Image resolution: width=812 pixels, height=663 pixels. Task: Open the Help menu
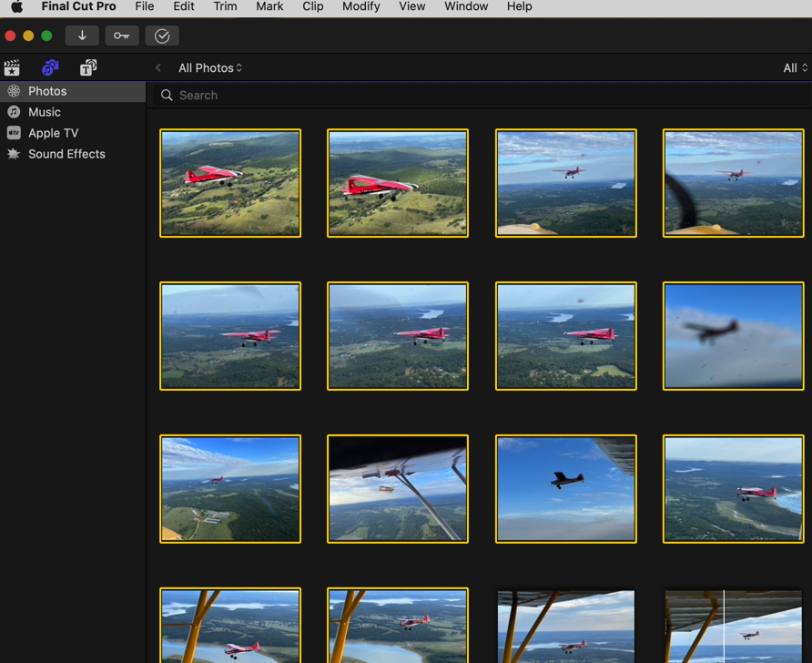pyautogui.click(x=520, y=6)
